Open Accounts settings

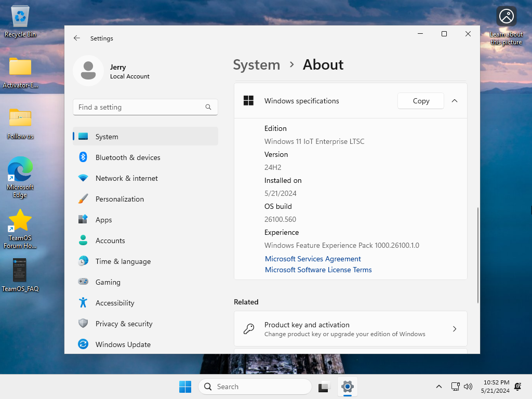[145, 241]
